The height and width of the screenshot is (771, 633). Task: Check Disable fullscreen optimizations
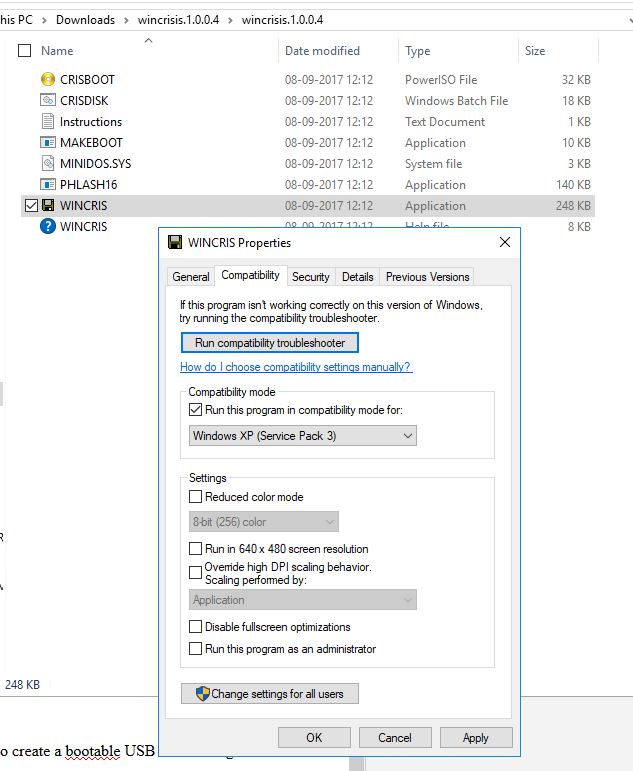click(195, 626)
